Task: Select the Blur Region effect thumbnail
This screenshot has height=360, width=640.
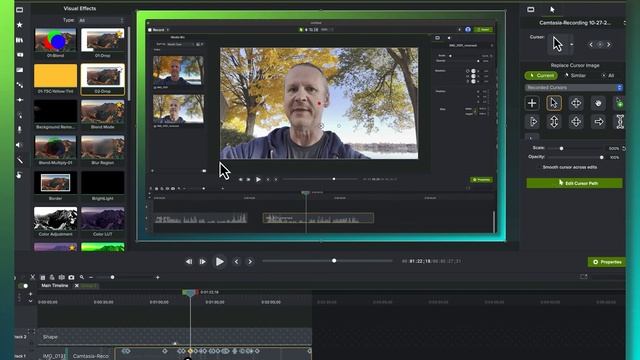Action: click(x=102, y=147)
